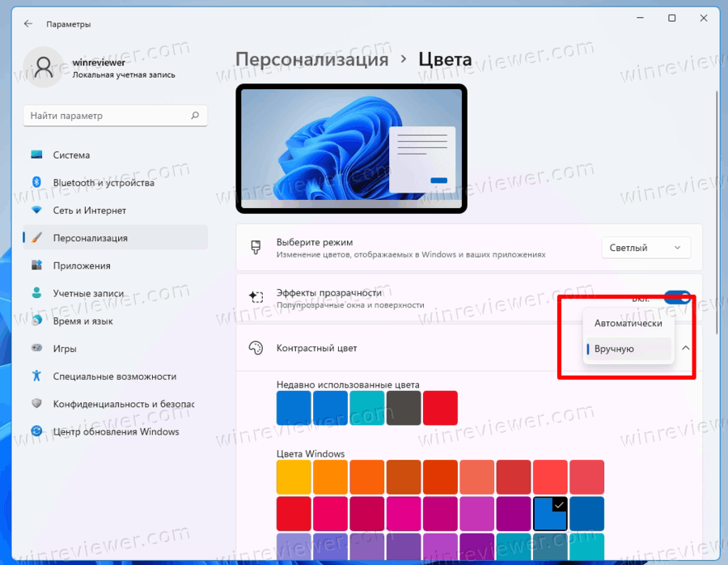
Task: Open Время и язык section
Action: (115, 321)
